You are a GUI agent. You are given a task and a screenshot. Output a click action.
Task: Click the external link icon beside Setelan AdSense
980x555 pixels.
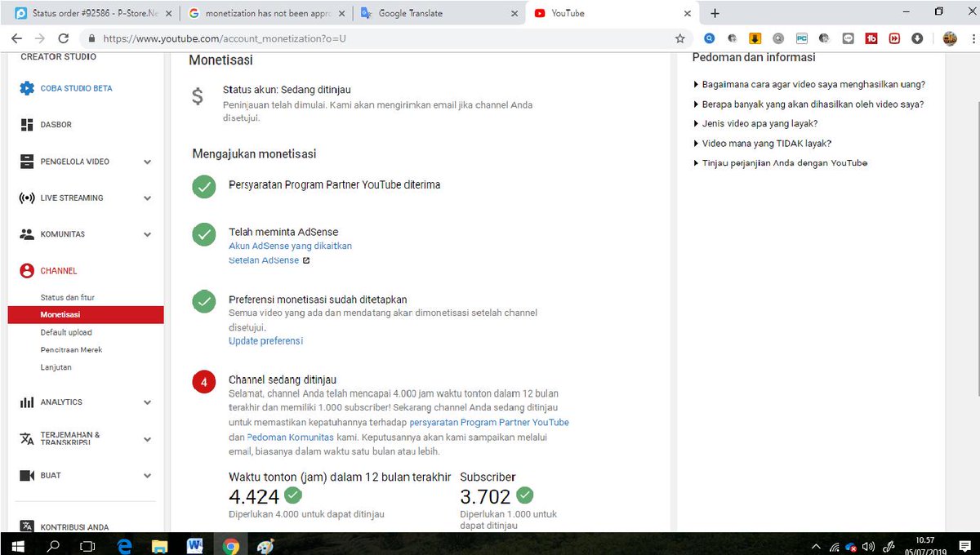click(x=306, y=261)
